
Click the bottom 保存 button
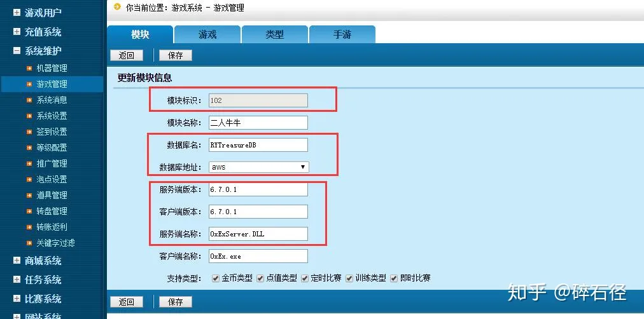tap(176, 302)
